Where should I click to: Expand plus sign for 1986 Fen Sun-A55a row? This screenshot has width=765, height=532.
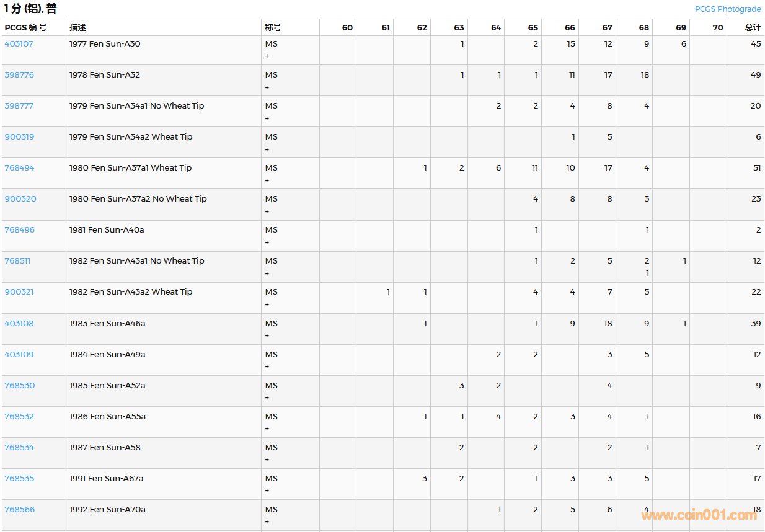tap(267, 428)
